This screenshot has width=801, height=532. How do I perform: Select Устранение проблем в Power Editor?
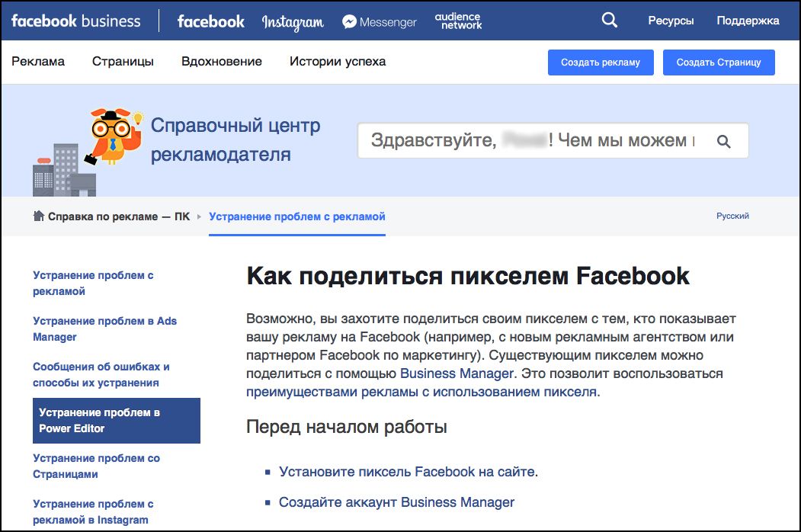(x=117, y=421)
